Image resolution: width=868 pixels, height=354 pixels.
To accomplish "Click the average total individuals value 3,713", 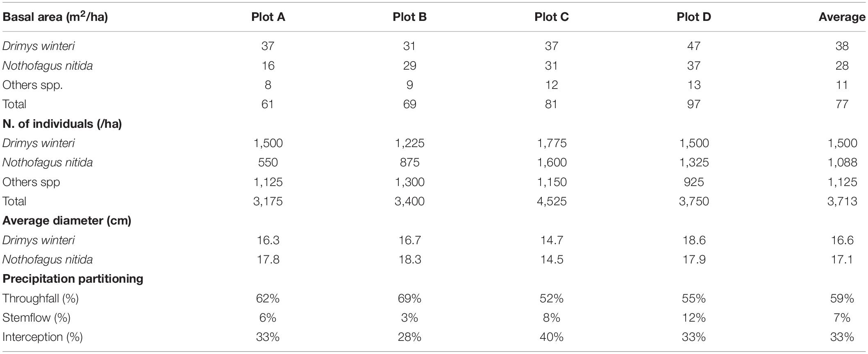I will click(842, 201).
